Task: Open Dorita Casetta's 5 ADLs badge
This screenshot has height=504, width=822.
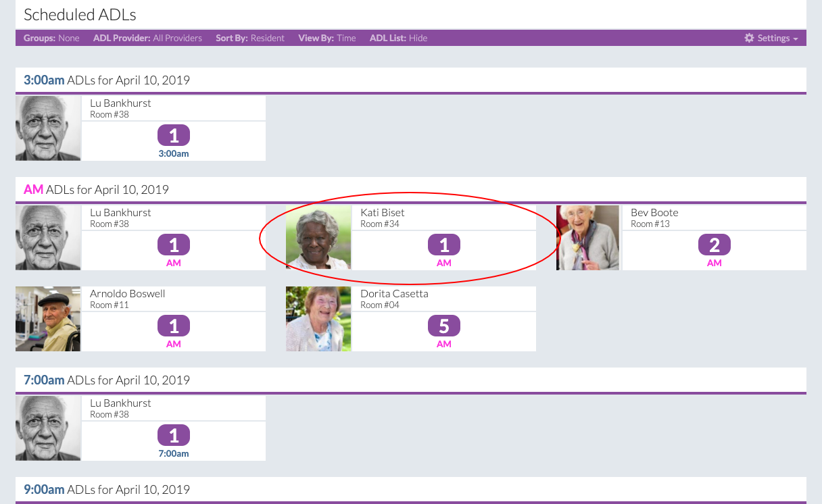Action: click(444, 326)
